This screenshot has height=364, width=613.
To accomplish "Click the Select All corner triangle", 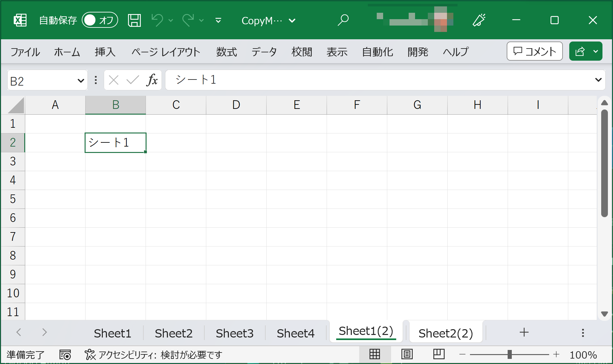I will click(x=16, y=105).
